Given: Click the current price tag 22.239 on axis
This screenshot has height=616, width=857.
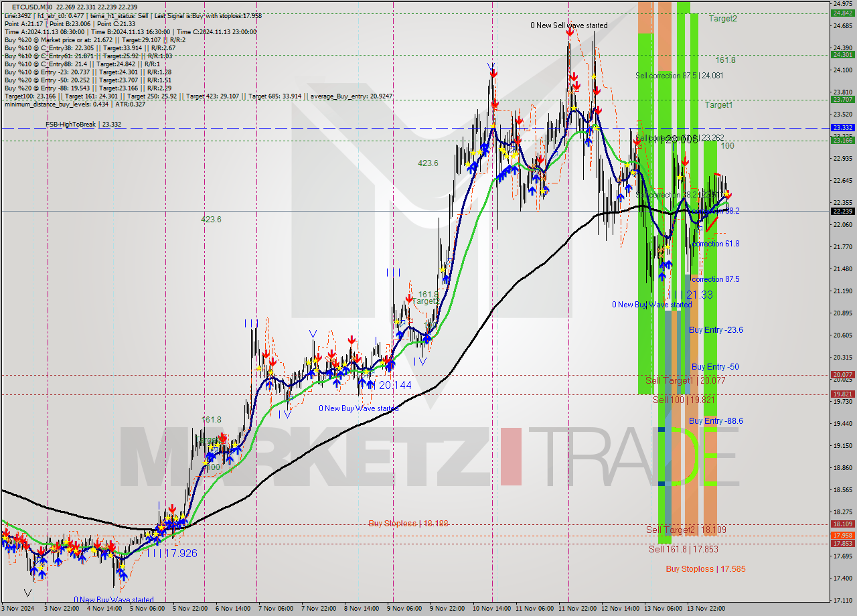Looking at the screenshot, I should [x=842, y=211].
